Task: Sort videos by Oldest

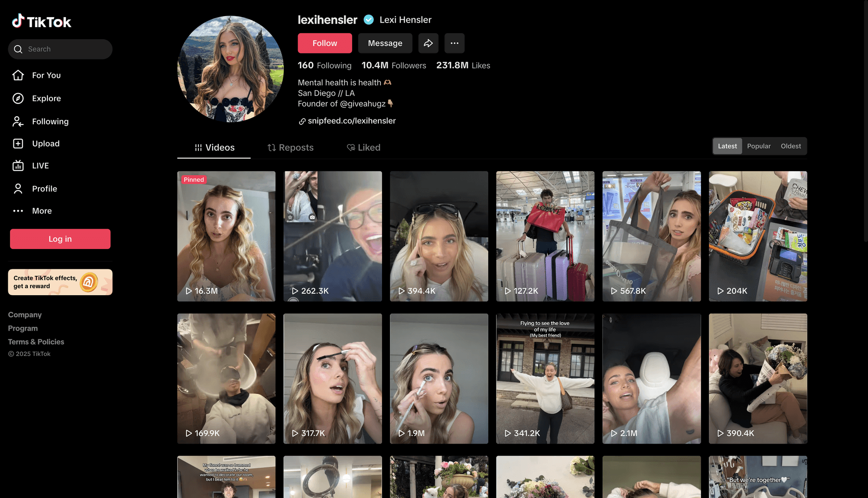Action: point(790,146)
